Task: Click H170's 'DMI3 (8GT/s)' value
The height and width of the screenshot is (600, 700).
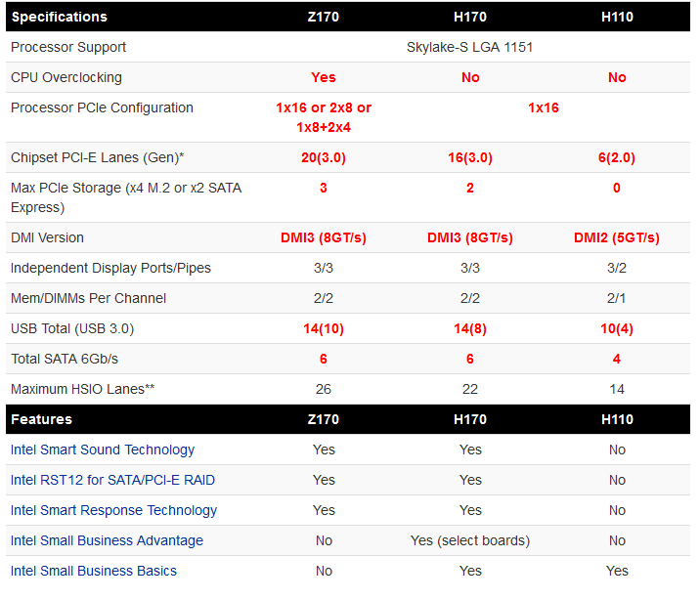Action: click(x=470, y=237)
